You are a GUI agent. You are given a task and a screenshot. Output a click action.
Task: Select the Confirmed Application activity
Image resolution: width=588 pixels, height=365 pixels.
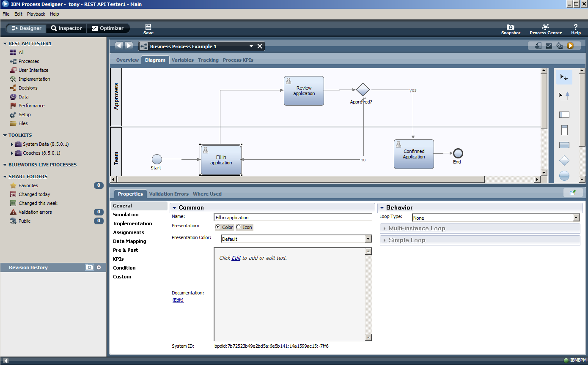414,154
